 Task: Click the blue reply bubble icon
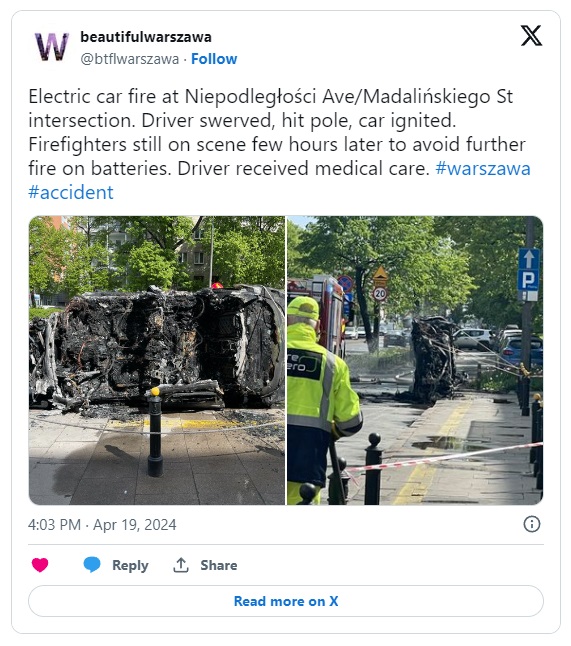(92, 564)
